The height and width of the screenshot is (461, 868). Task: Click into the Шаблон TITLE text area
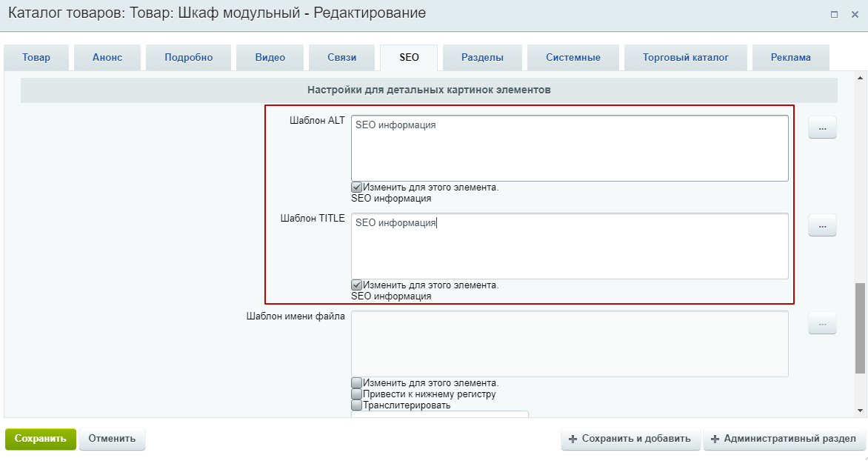(570, 246)
